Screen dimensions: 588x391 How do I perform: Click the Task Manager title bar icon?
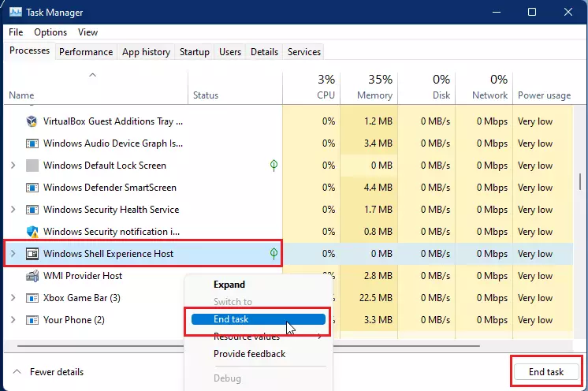[x=16, y=12]
